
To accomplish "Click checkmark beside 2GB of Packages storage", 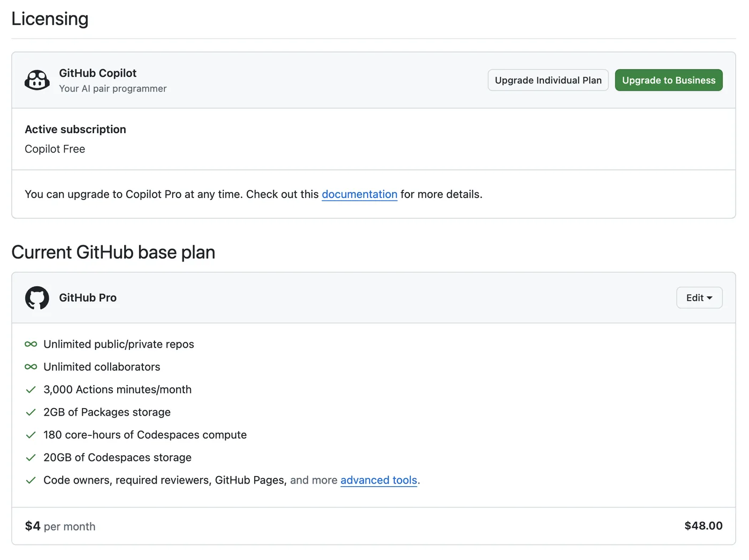I will tap(31, 412).
